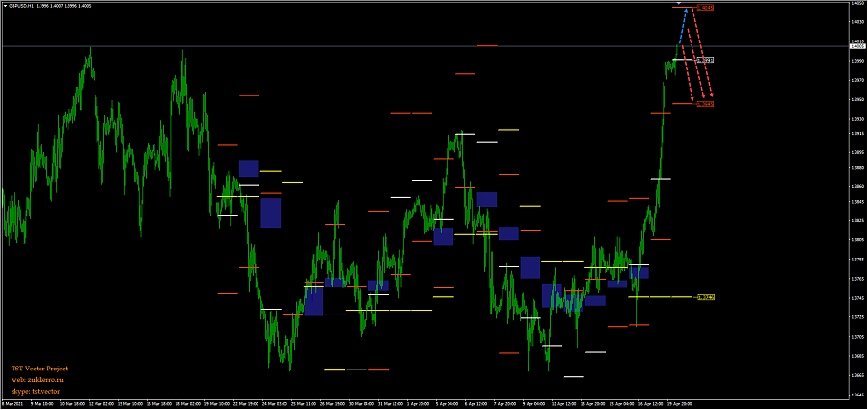
Task: Click '8 Mar 2021' on the time axis
Action: pyautogui.click(x=13, y=404)
